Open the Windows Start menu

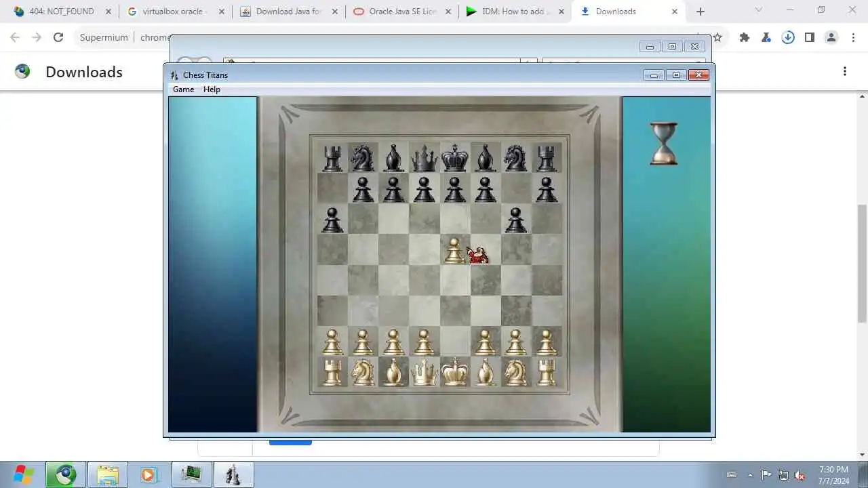pos(22,474)
